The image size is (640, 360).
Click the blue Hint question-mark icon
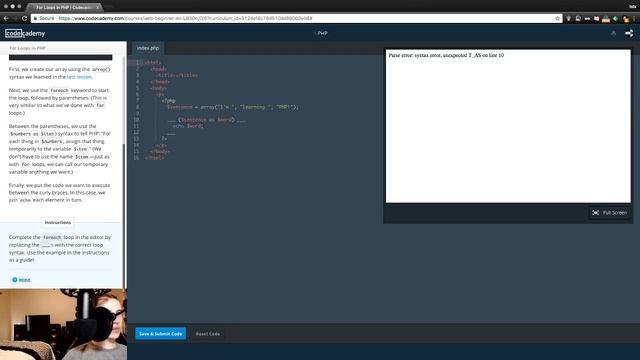pyautogui.click(x=15, y=280)
